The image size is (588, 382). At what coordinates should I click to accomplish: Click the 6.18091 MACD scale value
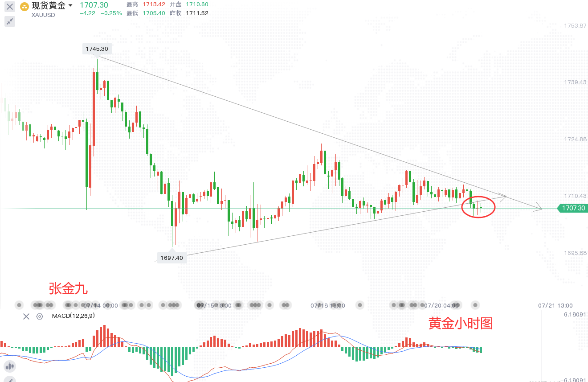pyautogui.click(x=574, y=315)
